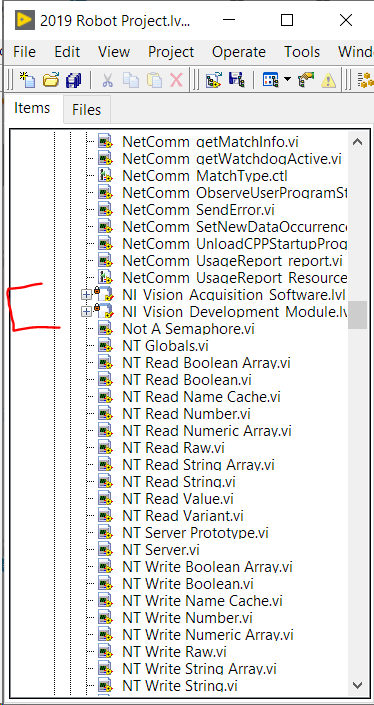Select NetComm UsageReport report.vi
Image resolution: width=374 pixels, height=705 pixels.
click(232, 261)
